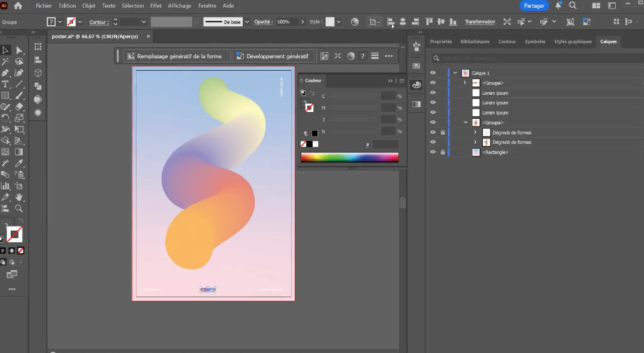Hide the Calque 1 layer
The height and width of the screenshot is (353, 644).
433,73
